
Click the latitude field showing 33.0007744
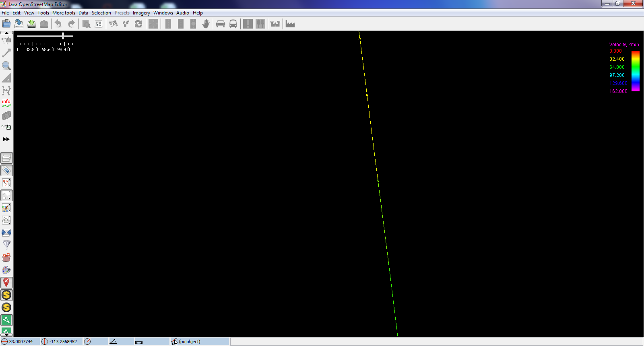21,342
